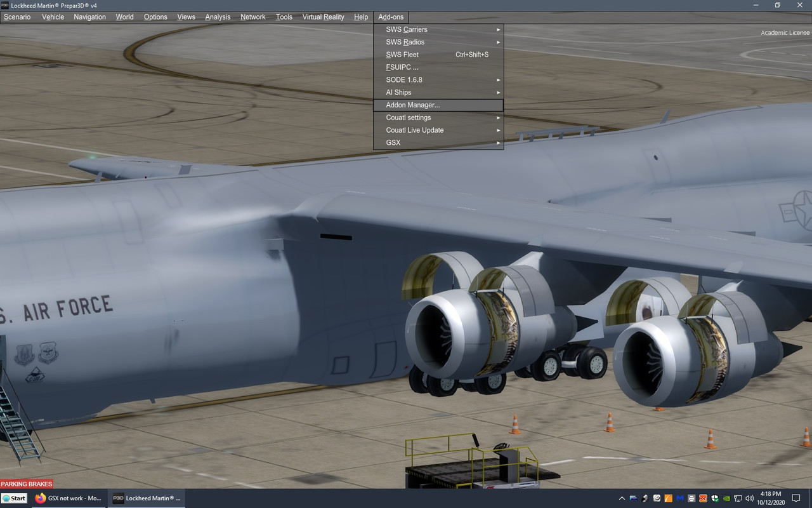Open volume speaker tray icon
This screenshot has height=508, width=812.
[x=750, y=498]
